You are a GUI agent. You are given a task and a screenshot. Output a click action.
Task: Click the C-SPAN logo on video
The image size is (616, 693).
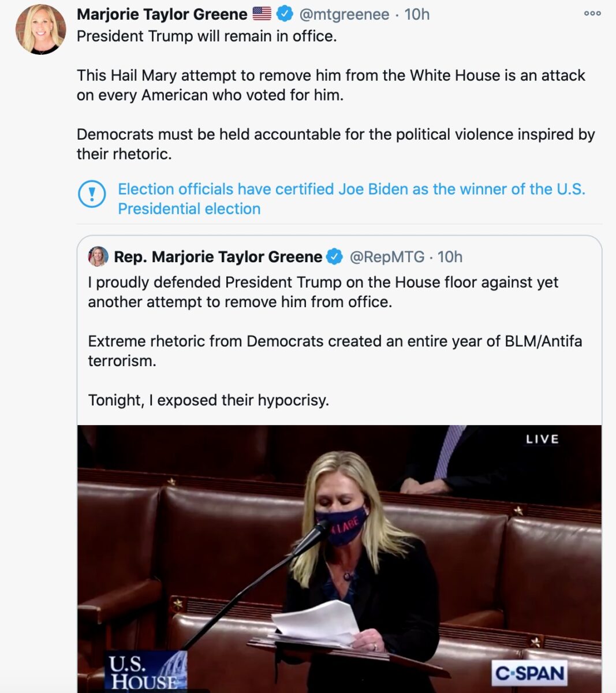pos(529,673)
